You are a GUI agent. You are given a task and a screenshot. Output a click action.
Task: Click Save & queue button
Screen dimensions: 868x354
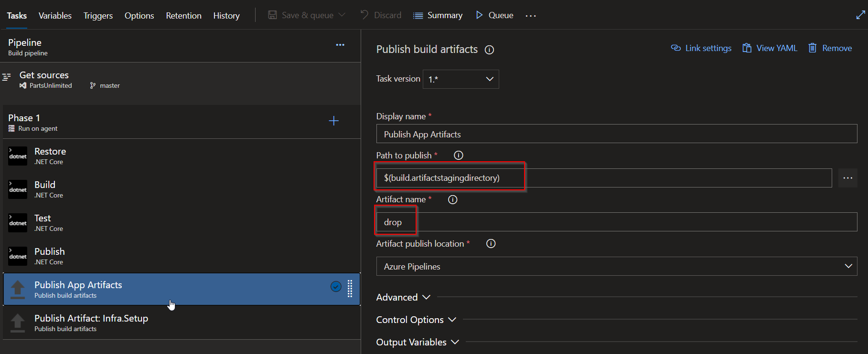pos(300,15)
